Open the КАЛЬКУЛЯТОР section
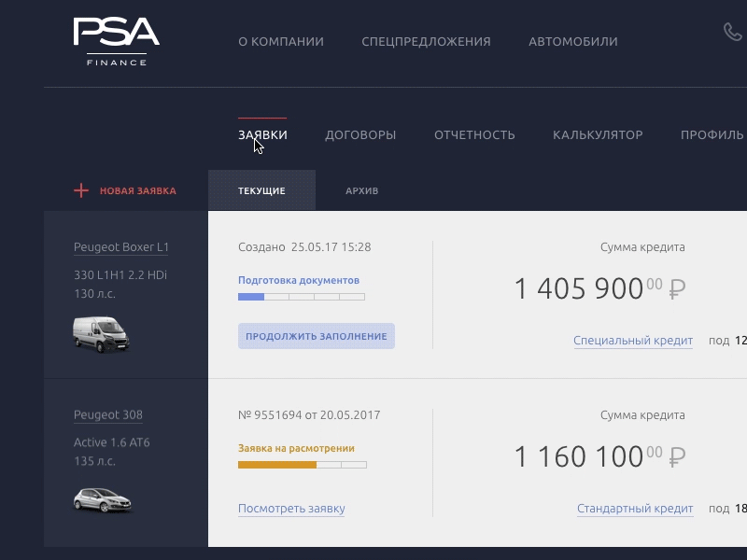Image resolution: width=747 pixels, height=560 pixels. 598,134
